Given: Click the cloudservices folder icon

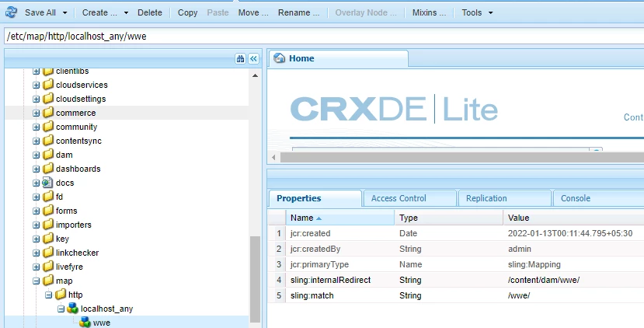Looking at the screenshot, I should (48, 85).
